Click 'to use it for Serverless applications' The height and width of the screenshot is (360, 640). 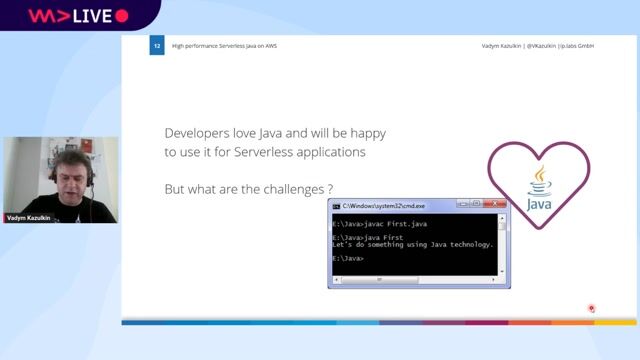[x=265, y=152]
